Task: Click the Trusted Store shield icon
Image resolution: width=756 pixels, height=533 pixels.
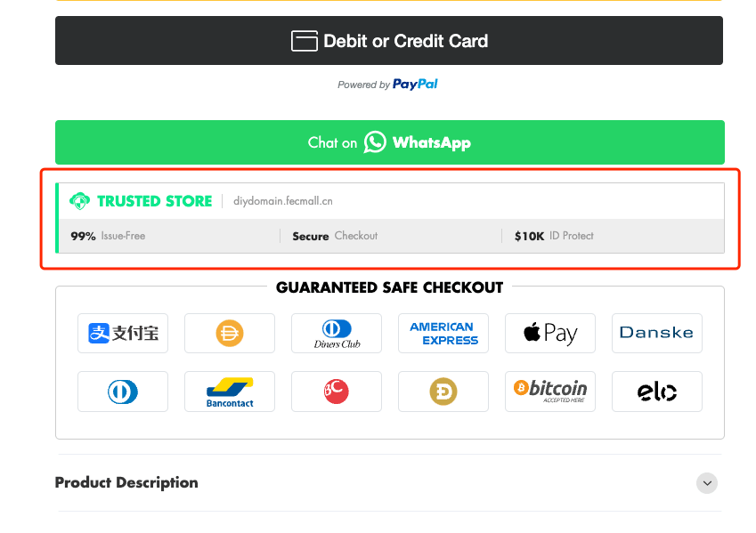Action: tap(80, 201)
